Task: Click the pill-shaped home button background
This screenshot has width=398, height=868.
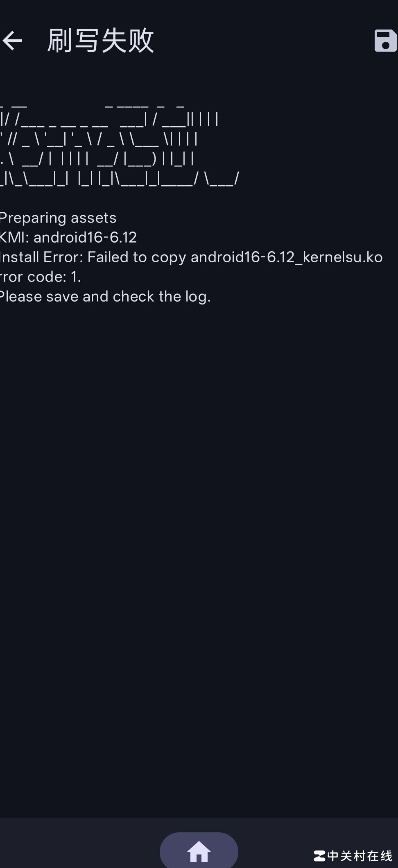Action: pyautogui.click(x=199, y=850)
